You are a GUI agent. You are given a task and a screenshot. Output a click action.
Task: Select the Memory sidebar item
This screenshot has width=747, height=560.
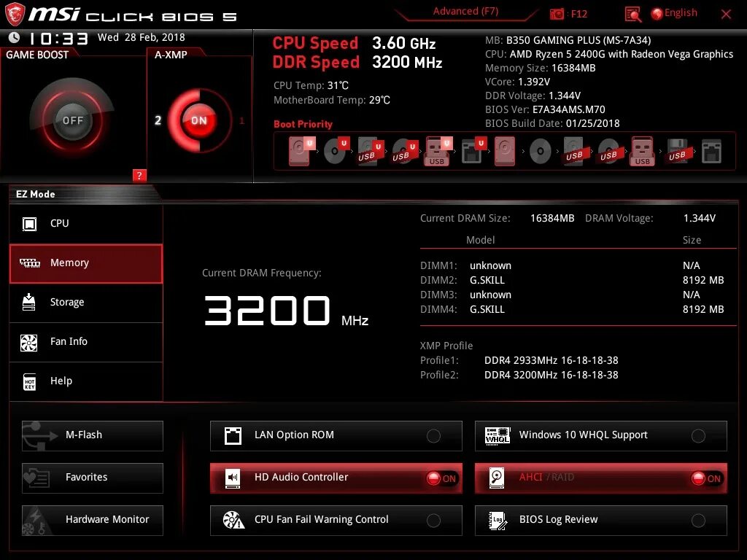pos(86,263)
